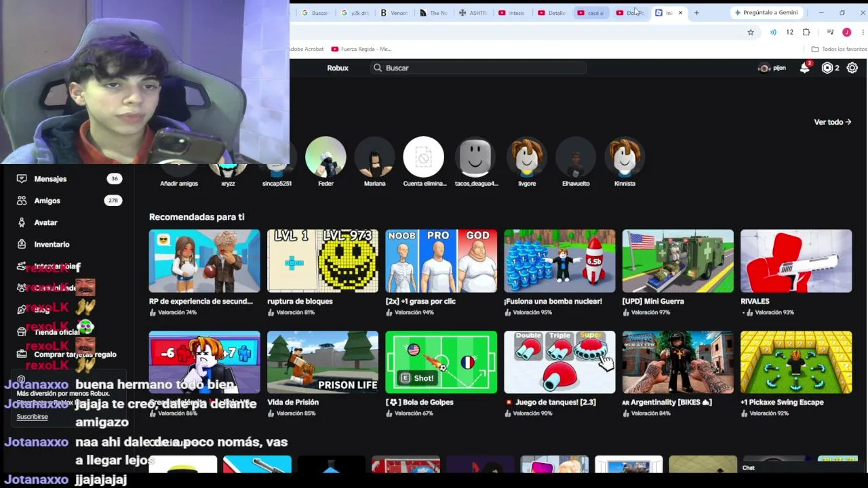Screen dimensions: 868x488
Task: Open the Inventario sidebar icon
Action: (22, 244)
